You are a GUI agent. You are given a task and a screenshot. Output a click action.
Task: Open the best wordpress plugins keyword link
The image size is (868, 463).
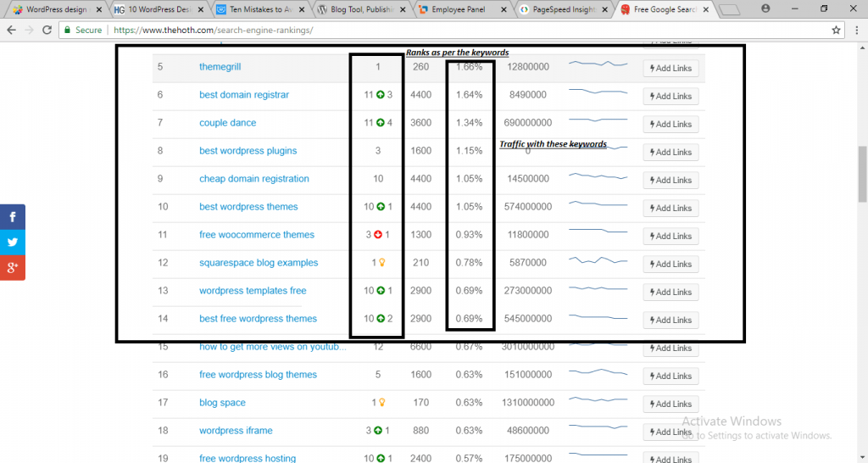[248, 151]
